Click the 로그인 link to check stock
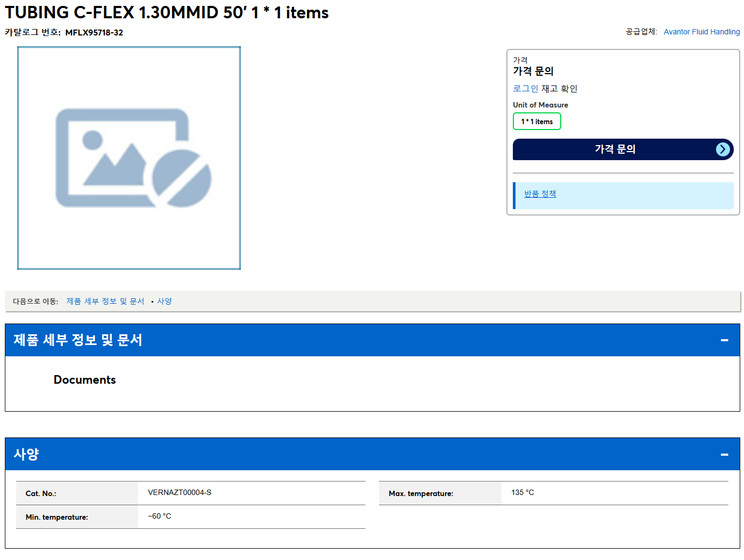Screen dimensions: 744x560 (x=525, y=89)
